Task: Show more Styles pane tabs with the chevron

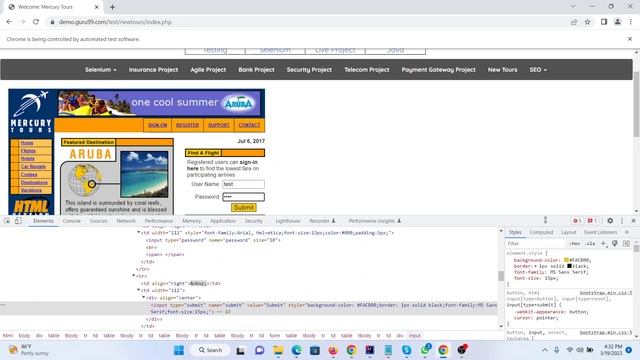Action: (x=627, y=232)
